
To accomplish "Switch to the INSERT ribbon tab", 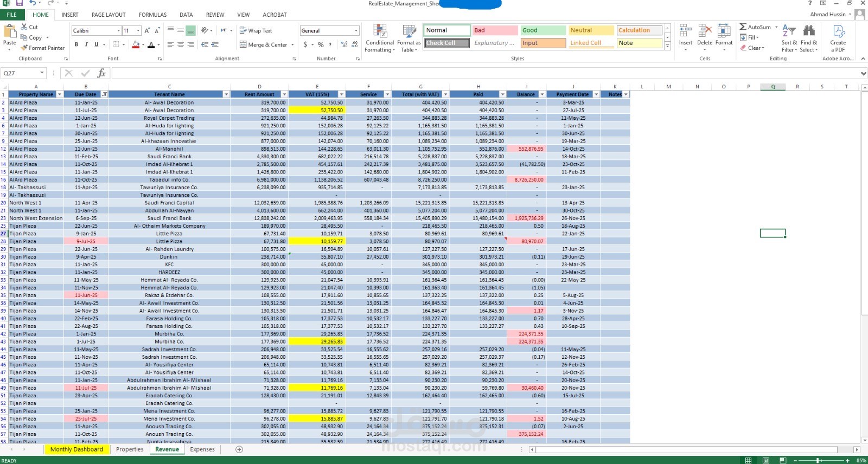I will (x=70, y=15).
